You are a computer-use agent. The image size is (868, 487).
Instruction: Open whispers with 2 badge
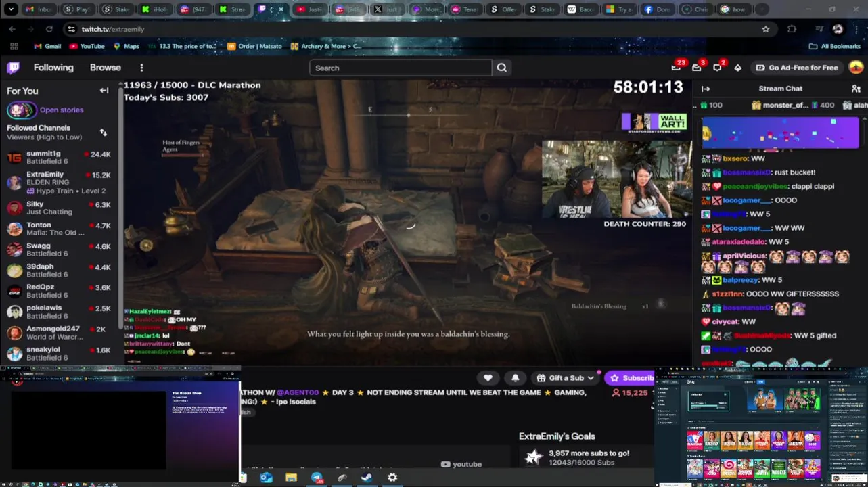[717, 67]
